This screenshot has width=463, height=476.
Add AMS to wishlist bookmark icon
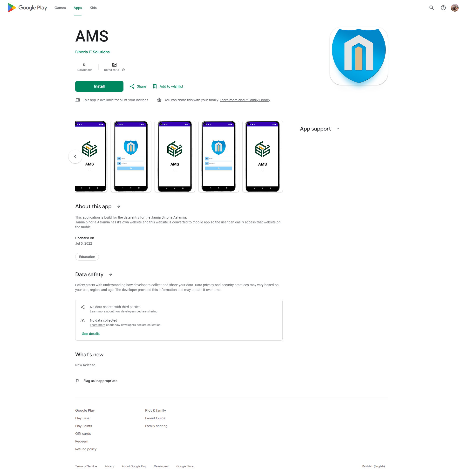pos(155,86)
